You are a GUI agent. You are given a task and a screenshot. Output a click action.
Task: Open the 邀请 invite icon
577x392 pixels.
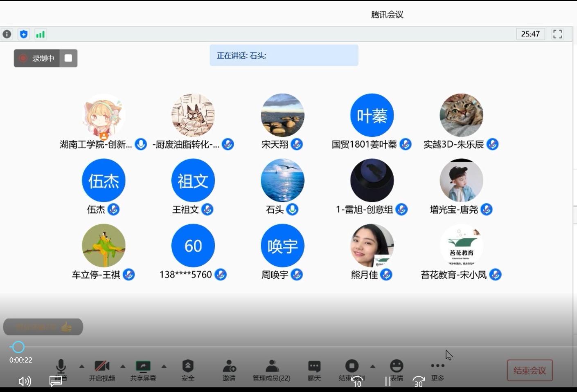229,370
